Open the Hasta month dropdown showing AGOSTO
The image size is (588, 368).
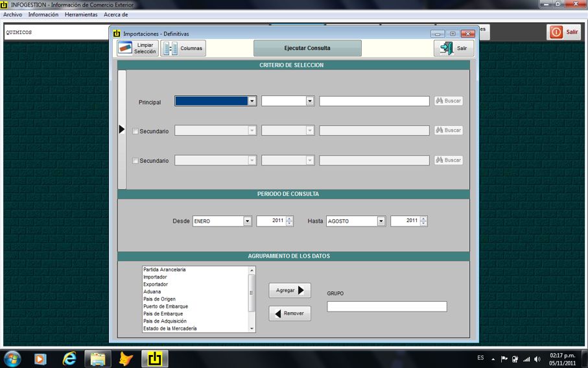coord(381,221)
